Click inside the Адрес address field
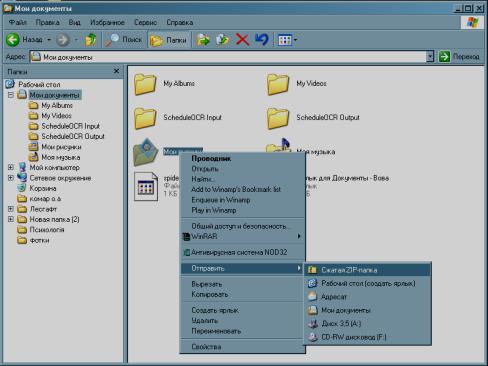 coord(228,57)
